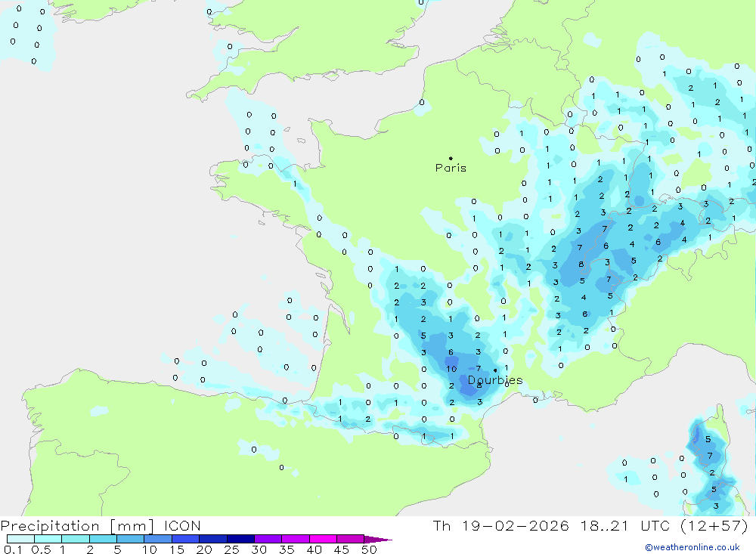Click the '10' value on map near Dourbies
This screenshot has width=756, height=554.
pyautogui.click(x=451, y=369)
